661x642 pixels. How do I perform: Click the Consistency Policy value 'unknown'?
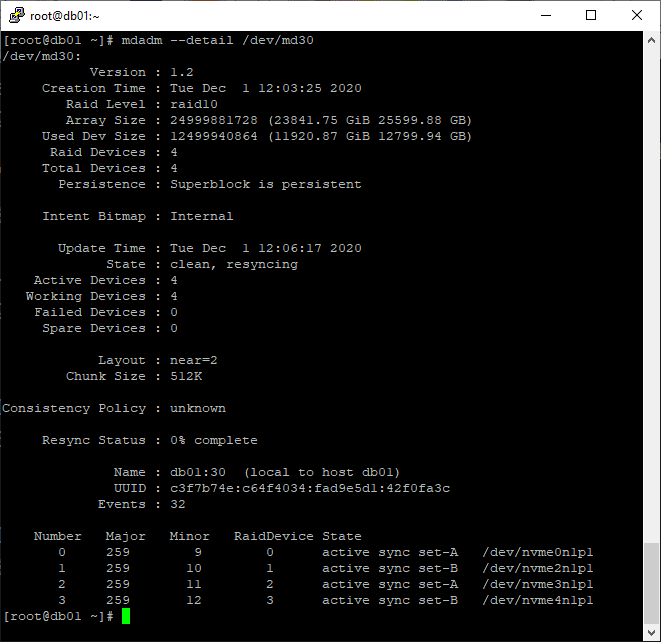coord(198,408)
